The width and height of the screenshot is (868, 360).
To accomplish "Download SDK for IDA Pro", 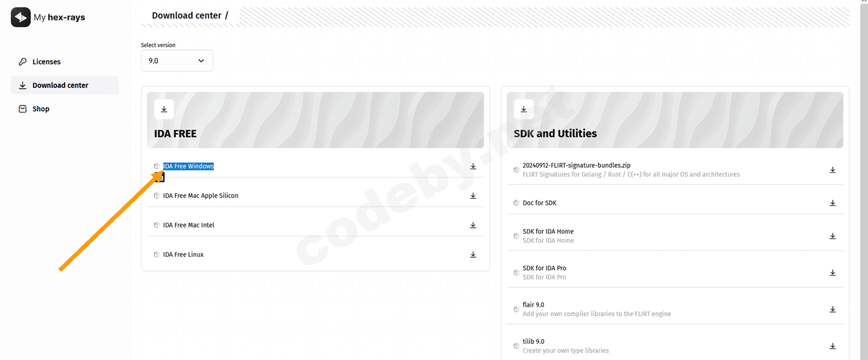I will (x=833, y=273).
